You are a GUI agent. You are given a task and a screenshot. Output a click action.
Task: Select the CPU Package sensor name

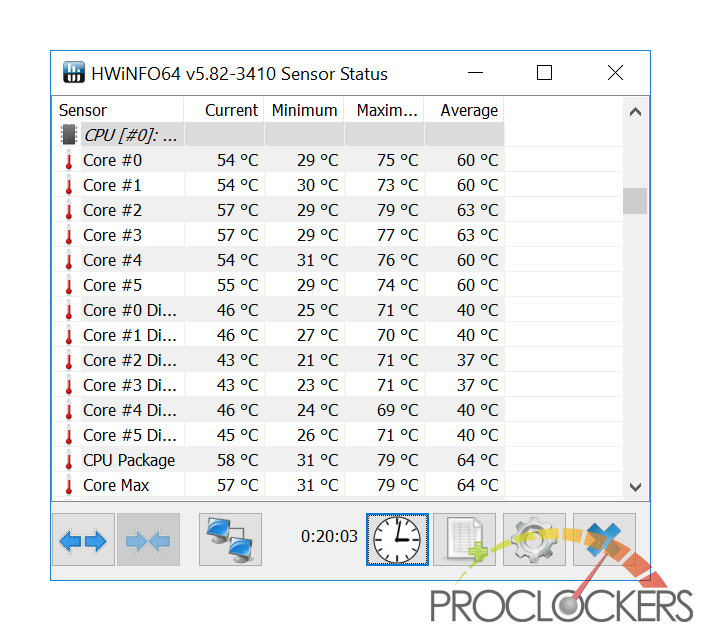tap(129, 461)
